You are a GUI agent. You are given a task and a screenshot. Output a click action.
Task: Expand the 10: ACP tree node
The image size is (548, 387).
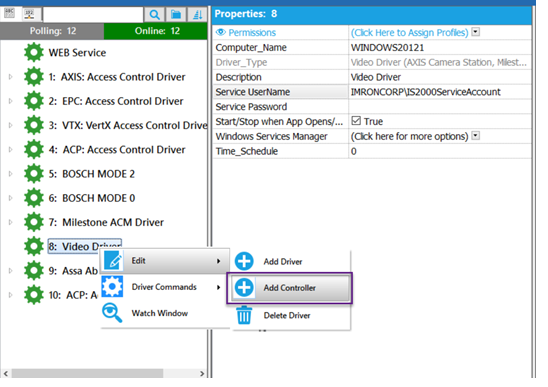coord(10,295)
